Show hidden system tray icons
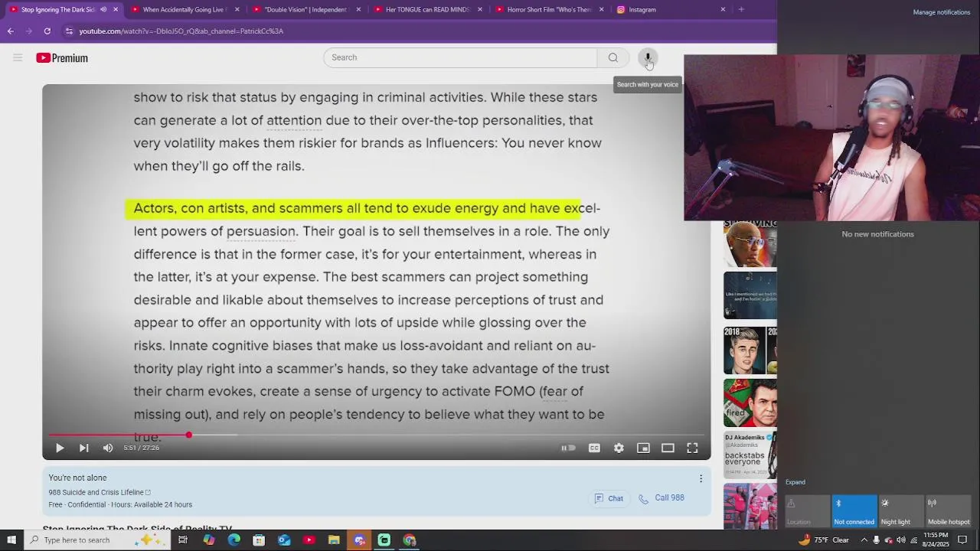Viewport: 980px width, 551px height. 864,540
